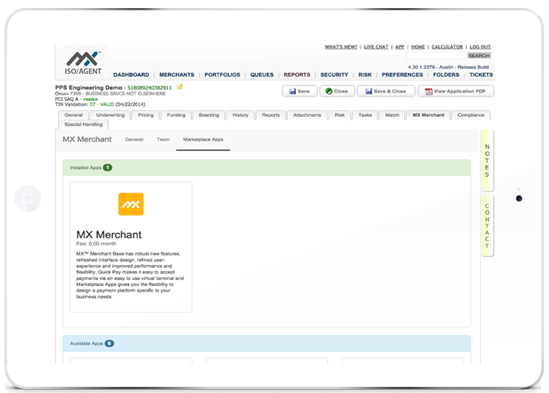The width and height of the screenshot is (549, 393).
Task: Open the SECURITY menu
Action: 334,75
